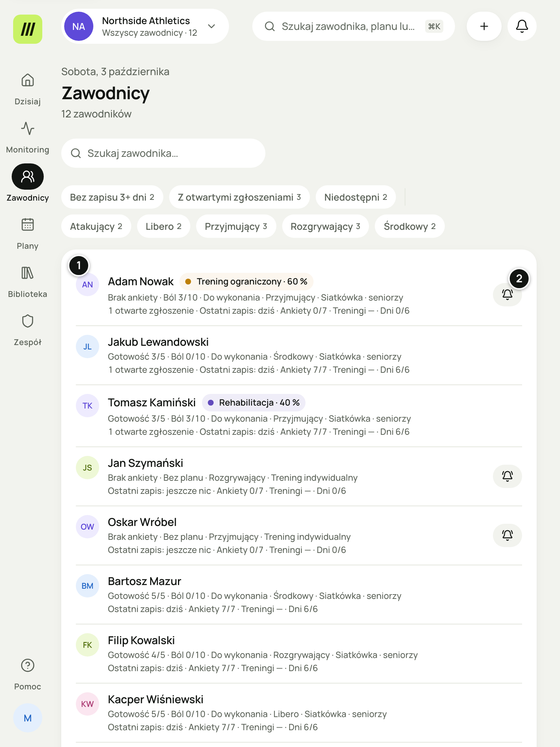Click the KW avatar for Kacper Wiśniewski
Viewport: 560px width, 747px height.
(87, 704)
